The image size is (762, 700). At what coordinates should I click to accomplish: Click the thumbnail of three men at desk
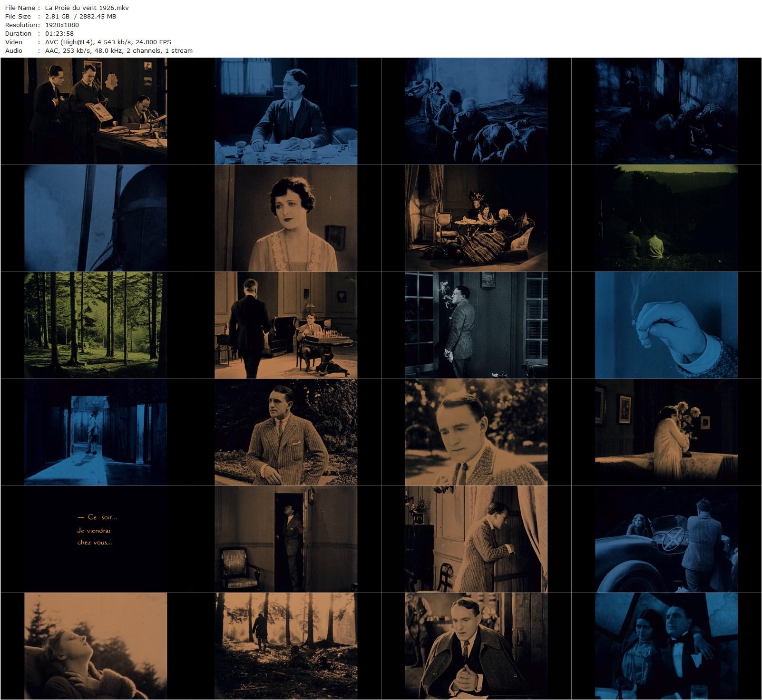(x=96, y=111)
